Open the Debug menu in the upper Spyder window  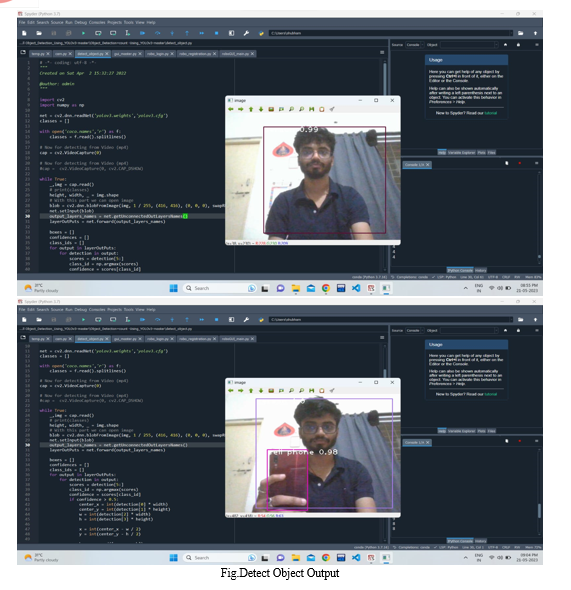(80, 23)
